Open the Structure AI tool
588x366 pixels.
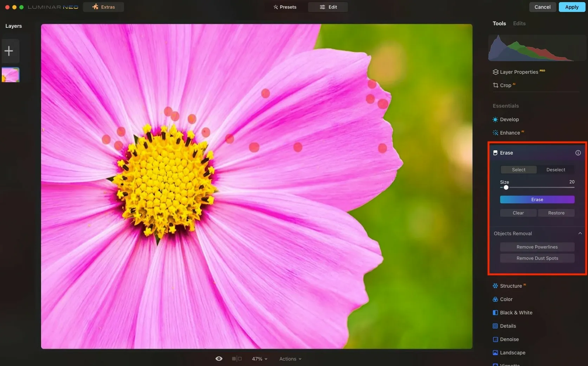click(510, 286)
